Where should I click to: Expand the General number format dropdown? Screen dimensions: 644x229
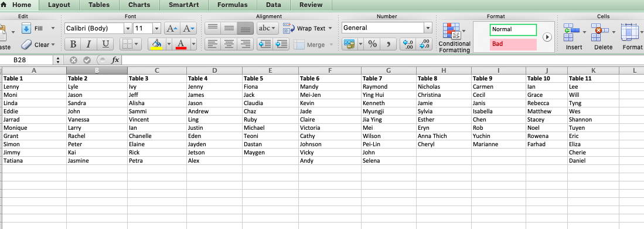point(428,28)
